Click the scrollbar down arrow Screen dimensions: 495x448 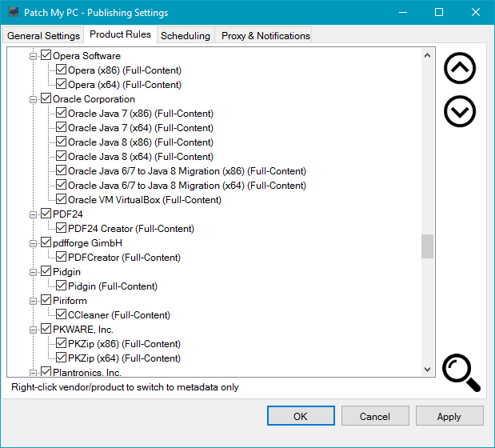point(427,369)
